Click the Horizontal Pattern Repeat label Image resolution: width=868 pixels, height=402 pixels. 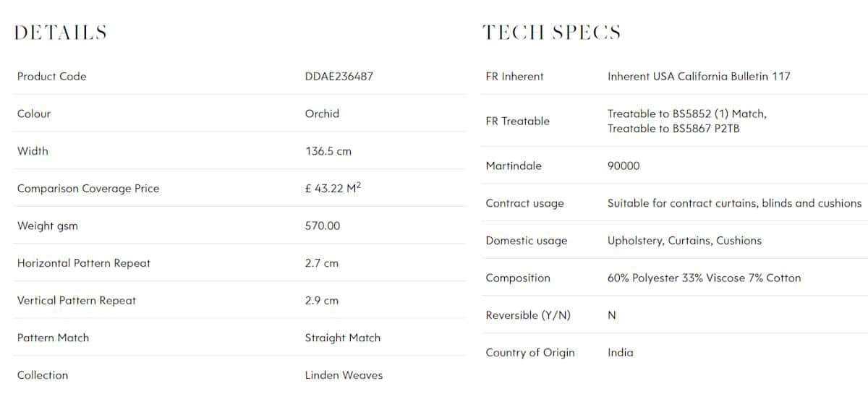point(84,263)
